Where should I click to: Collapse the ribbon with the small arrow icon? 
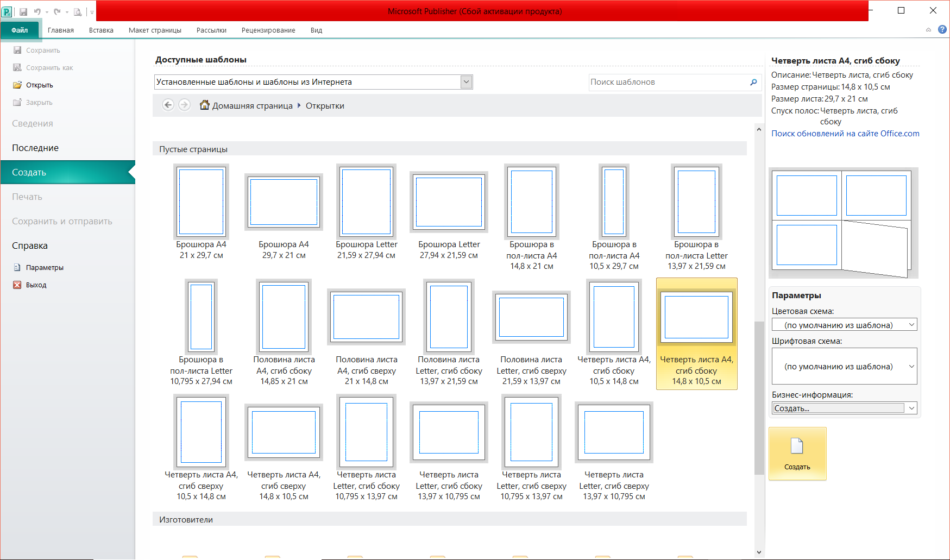coord(928,30)
